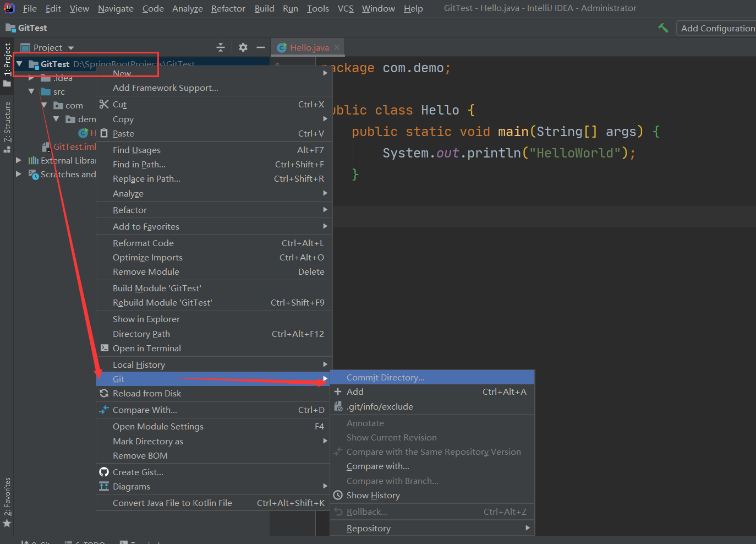Select Optimize Imports entry
The width and height of the screenshot is (756, 544).
[215, 257]
